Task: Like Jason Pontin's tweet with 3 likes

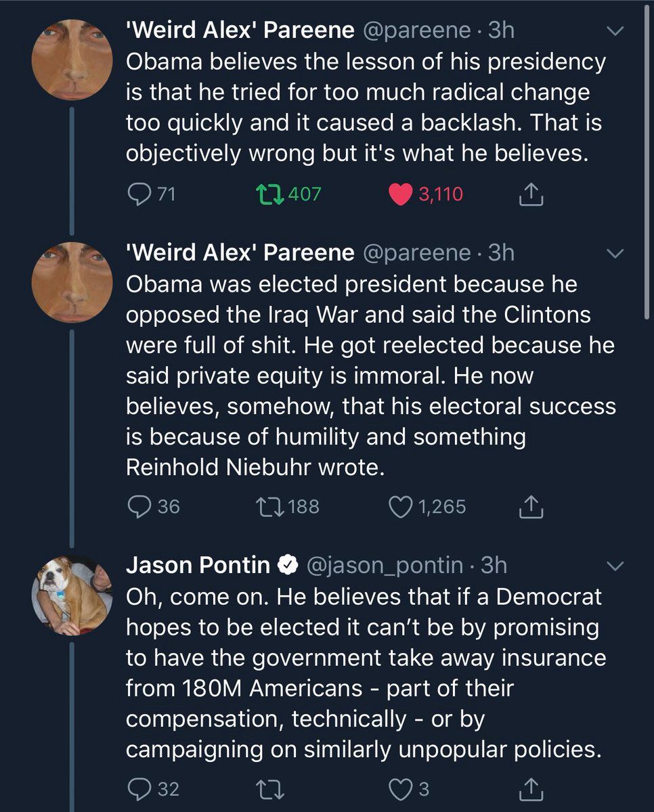Action: point(401,789)
